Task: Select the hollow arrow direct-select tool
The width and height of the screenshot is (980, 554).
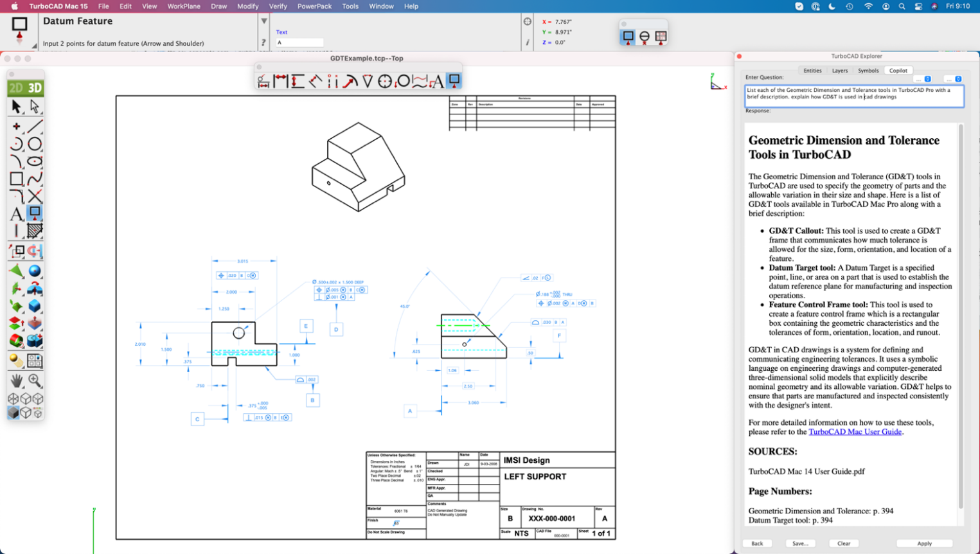Action: pos(35,106)
